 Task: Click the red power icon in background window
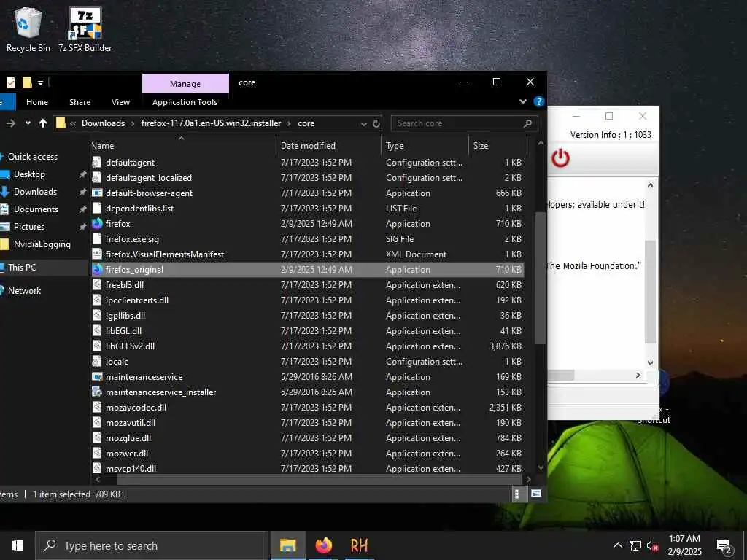pyautogui.click(x=560, y=157)
